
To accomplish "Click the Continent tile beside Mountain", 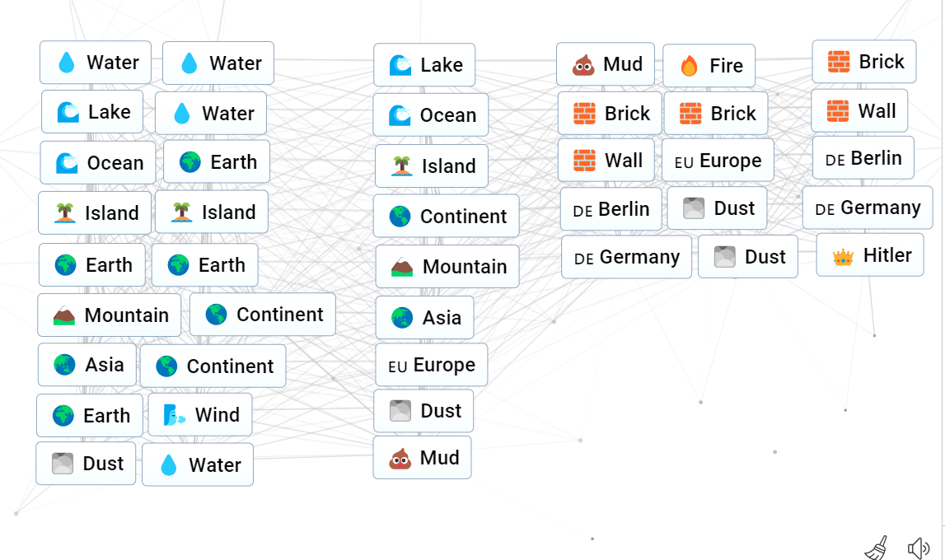I will click(263, 315).
